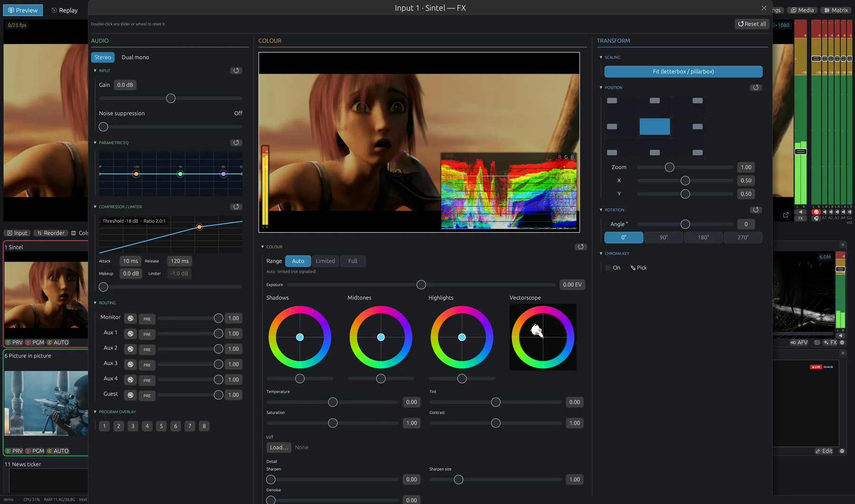Mute the Guest routing send

click(x=131, y=395)
